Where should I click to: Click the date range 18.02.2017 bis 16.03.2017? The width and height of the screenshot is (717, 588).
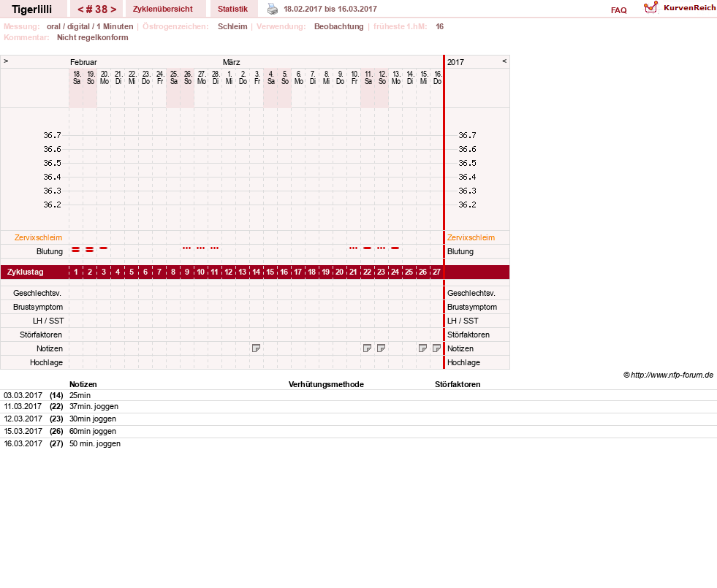pyautogui.click(x=330, y=9)
